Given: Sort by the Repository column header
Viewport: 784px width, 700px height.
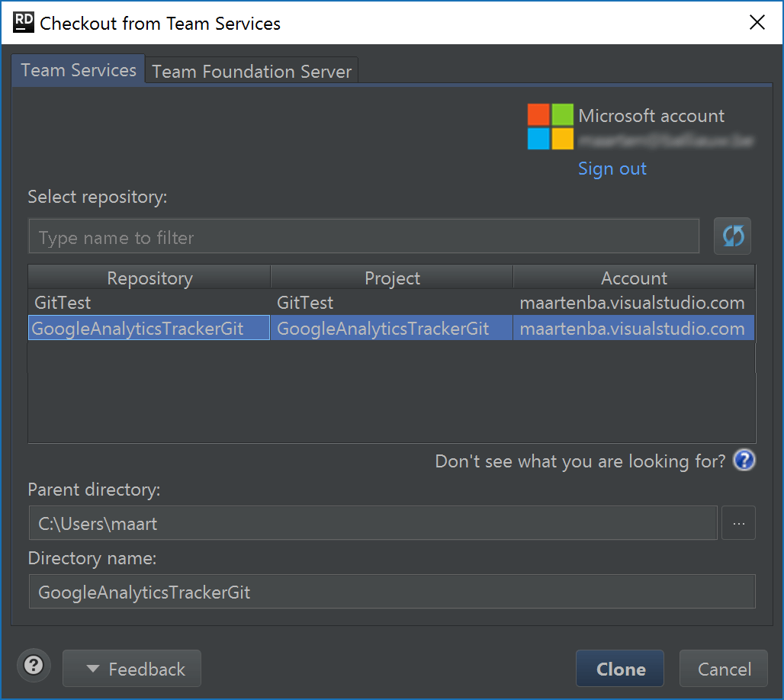Looking at the screenshot, I should (149, 278).
